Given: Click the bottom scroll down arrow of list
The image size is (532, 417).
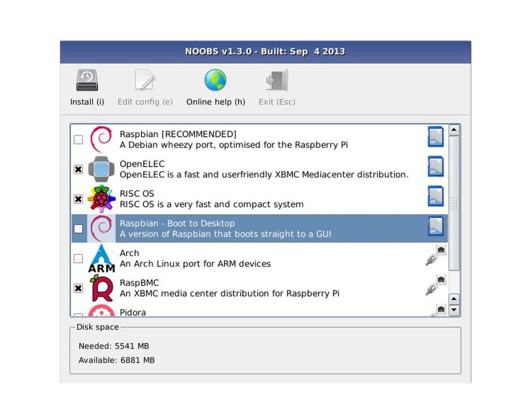Looking at the screenshot, I should [x=454, y=310].
